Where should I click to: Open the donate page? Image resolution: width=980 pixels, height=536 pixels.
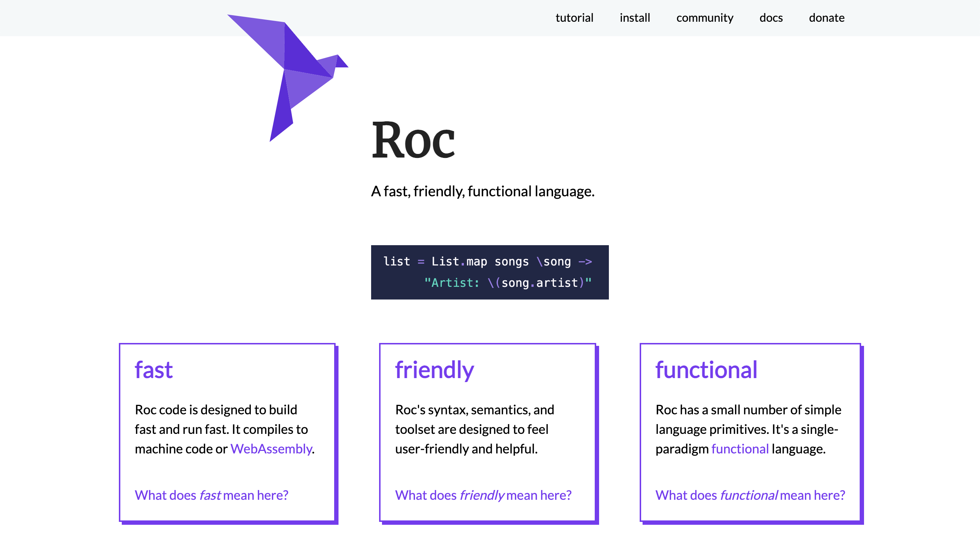[x=826, y=18]
